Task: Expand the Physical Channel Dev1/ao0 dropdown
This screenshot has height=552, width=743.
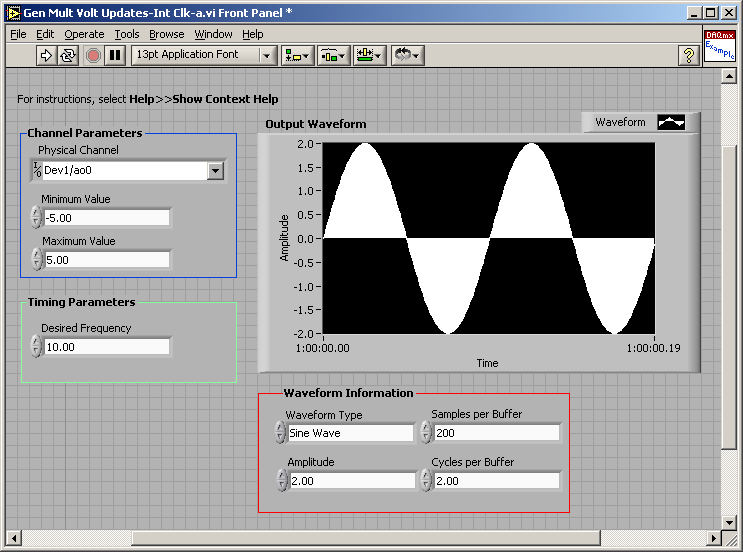Action: coord(216,170)
